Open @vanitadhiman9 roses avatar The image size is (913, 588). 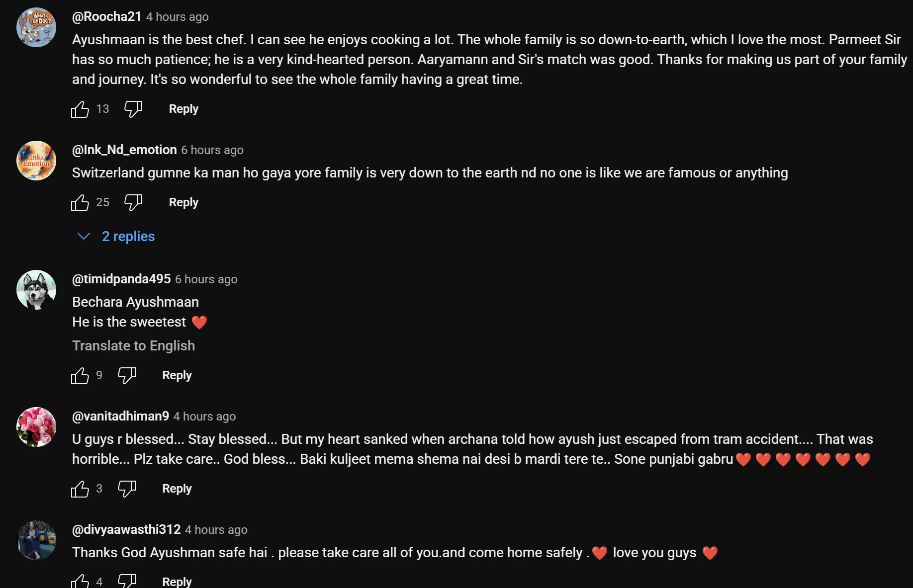36,427
